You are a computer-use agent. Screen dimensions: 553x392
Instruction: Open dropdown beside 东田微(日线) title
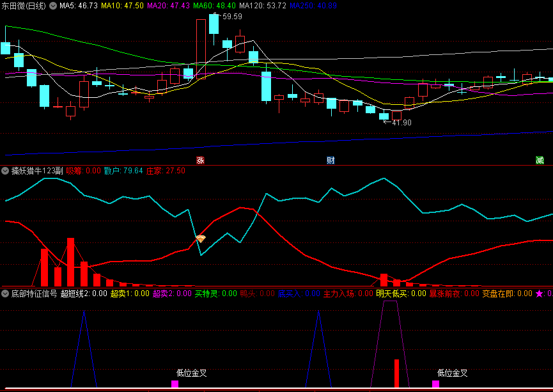53,6
